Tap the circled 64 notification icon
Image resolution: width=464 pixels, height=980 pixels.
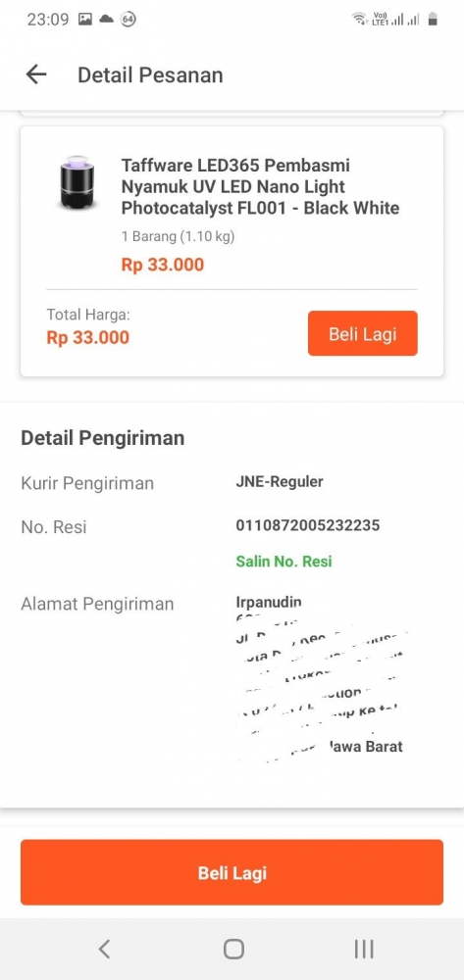coord(129,20)
